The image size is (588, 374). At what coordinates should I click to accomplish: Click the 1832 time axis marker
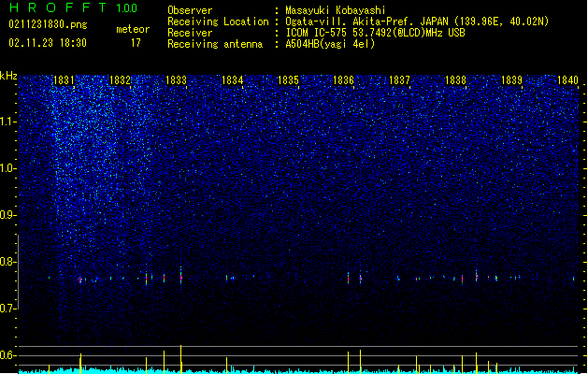120,80
